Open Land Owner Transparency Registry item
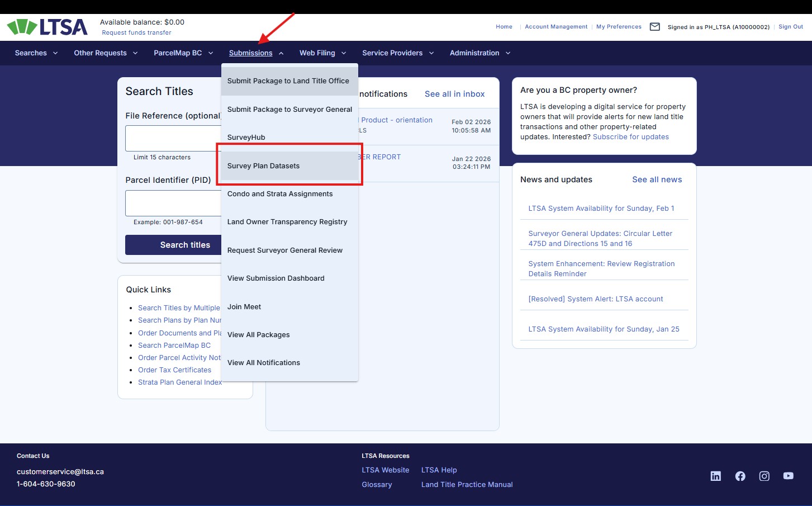 pos(287,222)
